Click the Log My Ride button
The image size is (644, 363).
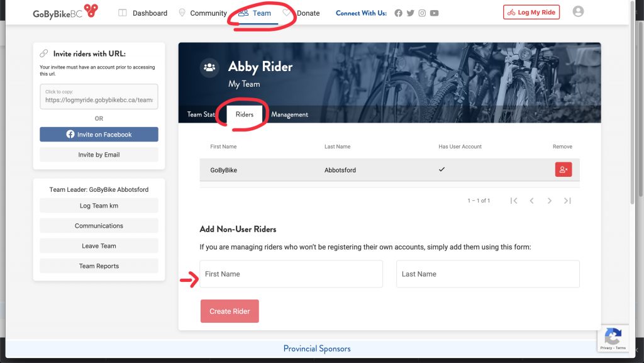click(x=531, y=13)
